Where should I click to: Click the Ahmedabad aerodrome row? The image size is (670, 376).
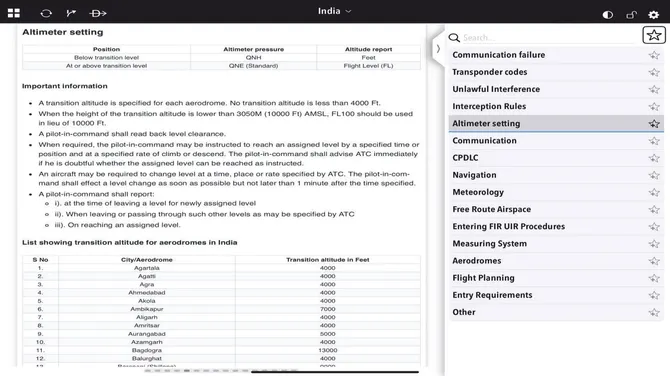click(221, 293)
